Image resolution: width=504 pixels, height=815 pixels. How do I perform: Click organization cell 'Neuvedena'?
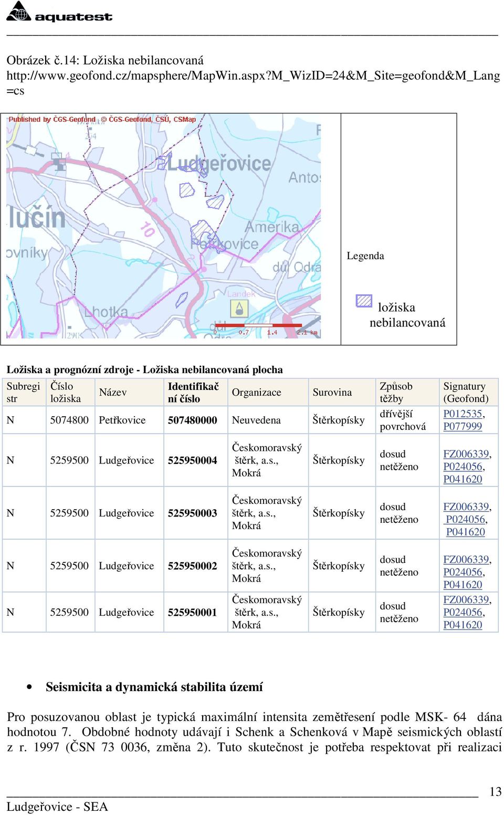tap(256, 420)
